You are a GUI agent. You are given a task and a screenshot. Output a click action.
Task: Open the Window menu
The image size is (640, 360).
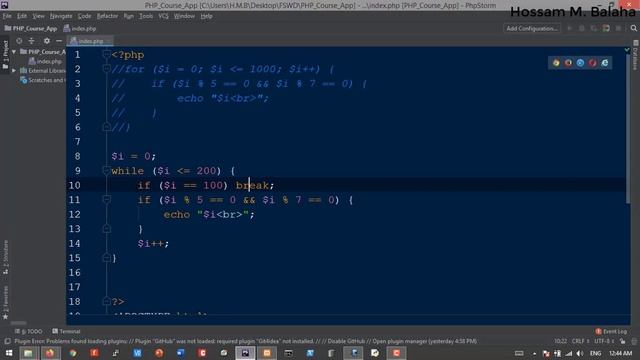coord(184,16)
